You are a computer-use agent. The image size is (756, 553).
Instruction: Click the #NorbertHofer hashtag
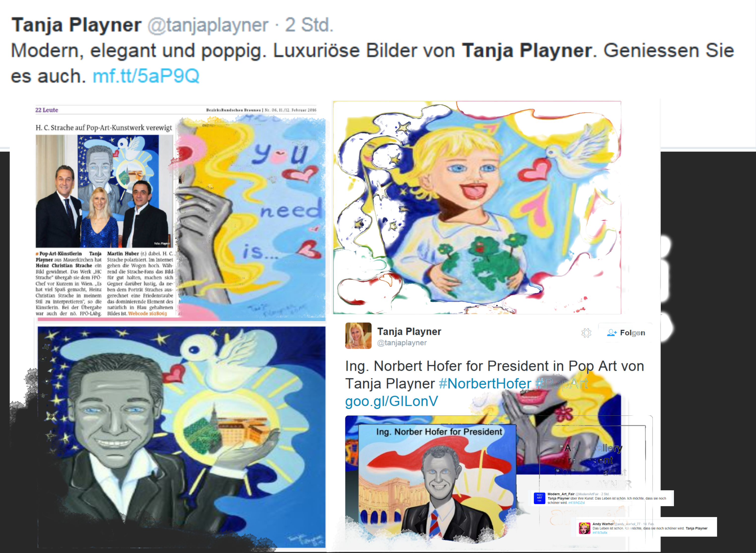tap(485, 384)
